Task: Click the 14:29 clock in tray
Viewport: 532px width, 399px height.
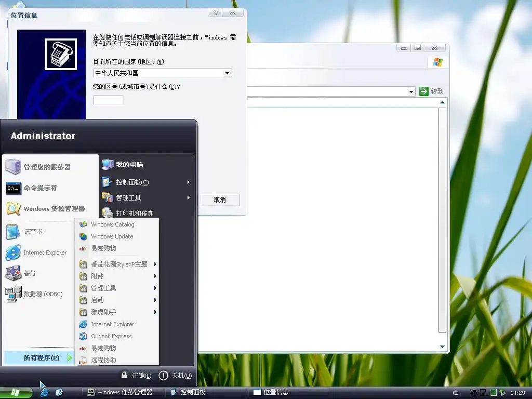Action: click(x=517, y=393)
